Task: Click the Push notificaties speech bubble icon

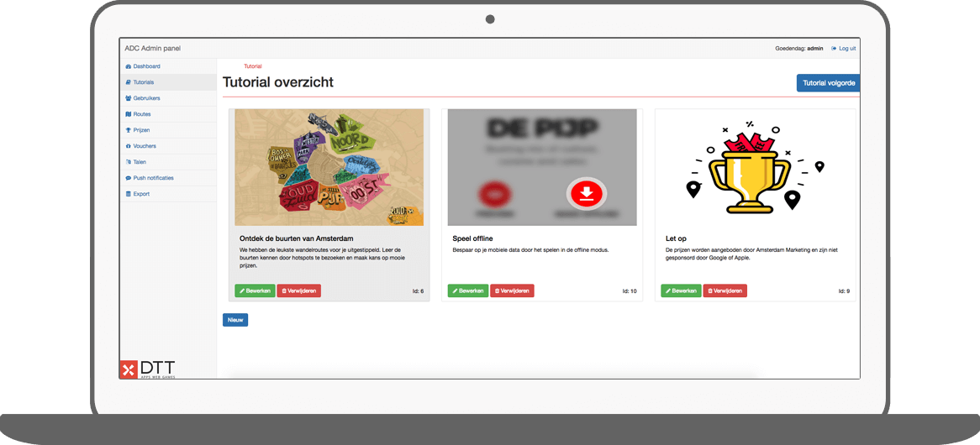Action: click(128, 178)
